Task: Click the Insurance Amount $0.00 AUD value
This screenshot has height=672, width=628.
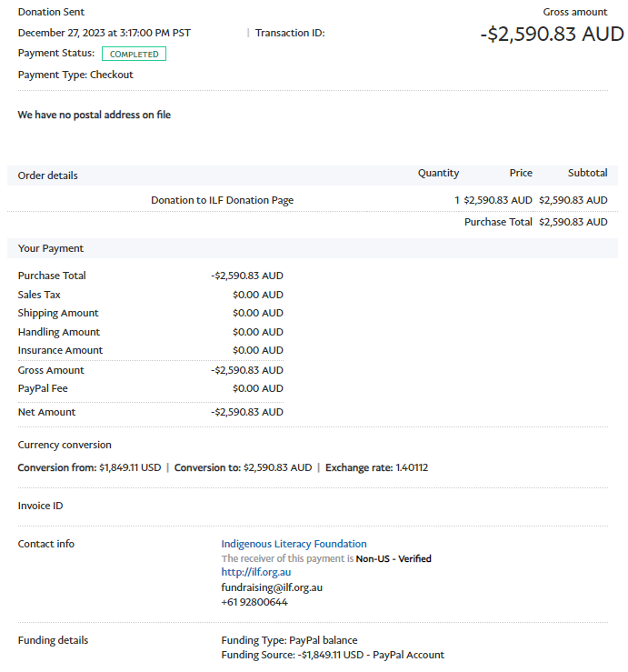Action: tap(258, 351)
